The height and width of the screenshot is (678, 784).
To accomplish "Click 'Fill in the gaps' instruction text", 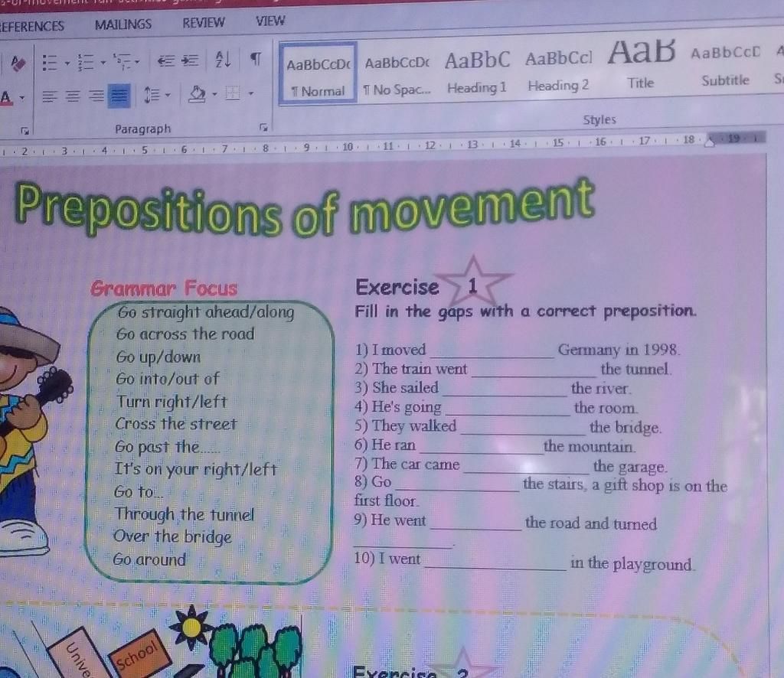I will coord(525,311).
